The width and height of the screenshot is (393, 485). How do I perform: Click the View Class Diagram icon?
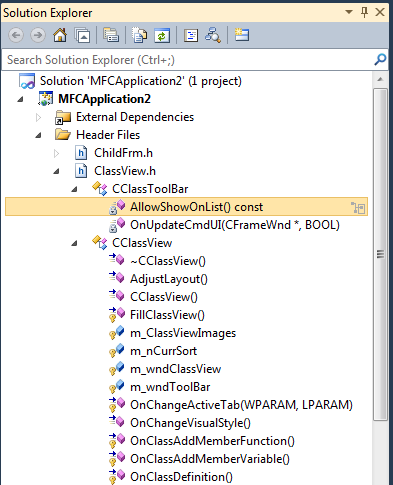click(213, 35)
